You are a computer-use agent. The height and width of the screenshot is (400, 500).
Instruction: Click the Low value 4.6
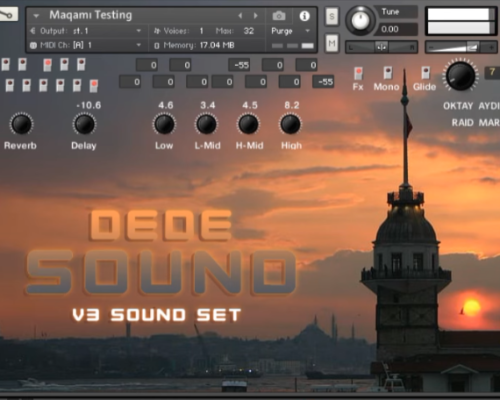(166, 105)
